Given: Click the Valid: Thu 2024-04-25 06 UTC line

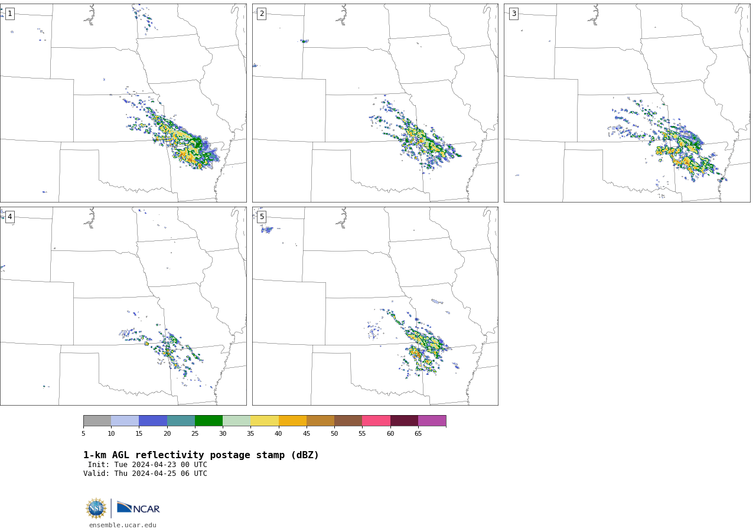Looking at the screenshot, I should pos(145,474).
